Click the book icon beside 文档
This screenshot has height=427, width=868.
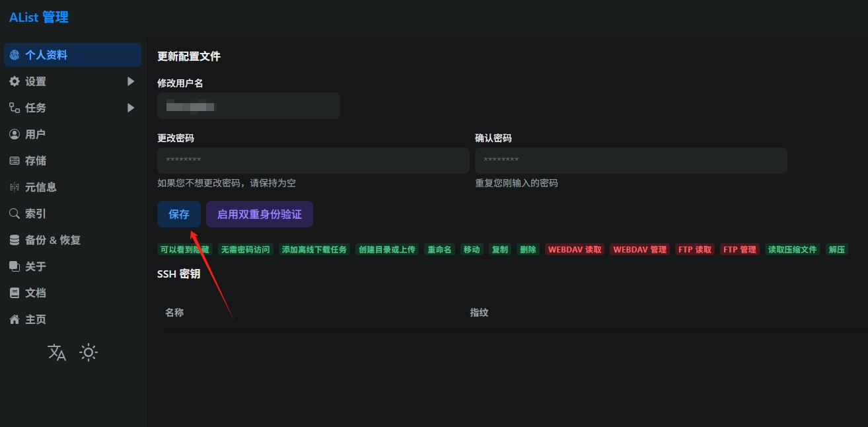click(x=15, y=293)
